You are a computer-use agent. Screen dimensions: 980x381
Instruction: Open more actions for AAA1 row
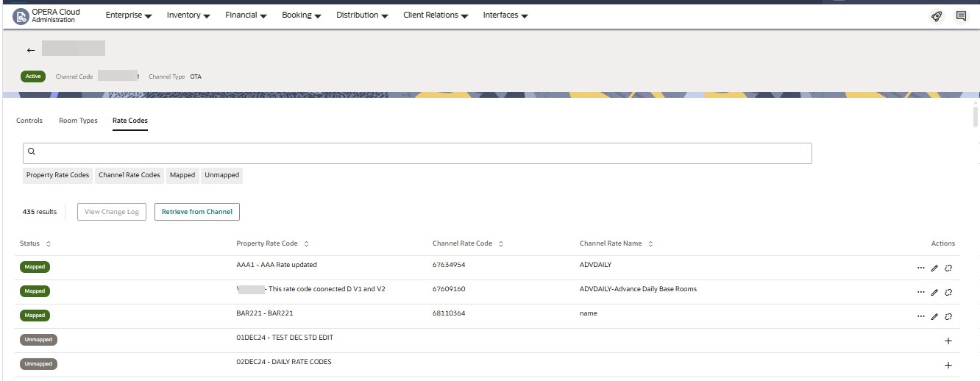click(920, 268)
